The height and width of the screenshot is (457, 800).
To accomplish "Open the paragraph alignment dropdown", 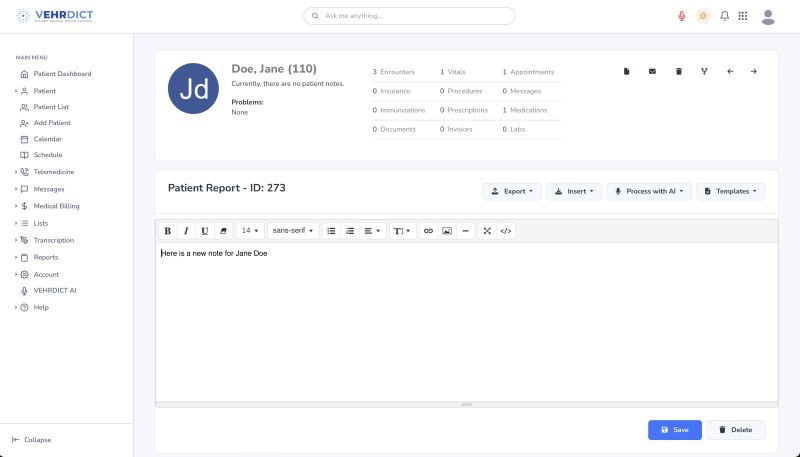I will [x=372, y=231].
